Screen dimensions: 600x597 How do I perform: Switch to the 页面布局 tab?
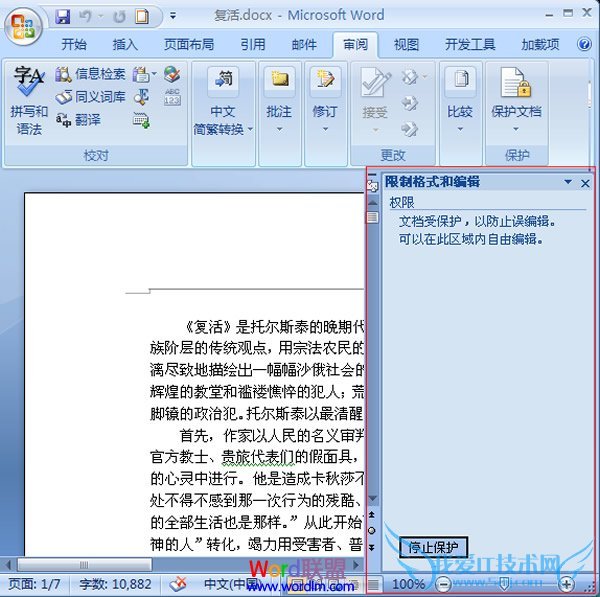click(189, 44)
